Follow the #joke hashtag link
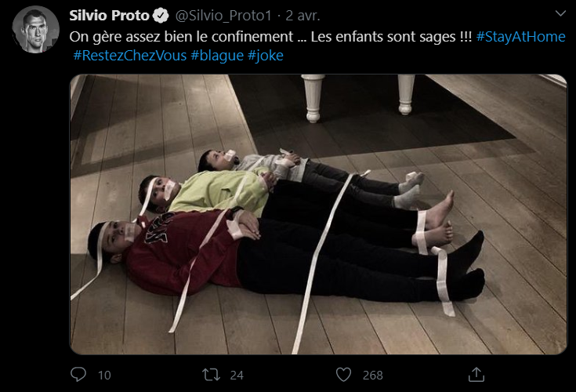This screenshot has height=392, width=576. point(266,56)
